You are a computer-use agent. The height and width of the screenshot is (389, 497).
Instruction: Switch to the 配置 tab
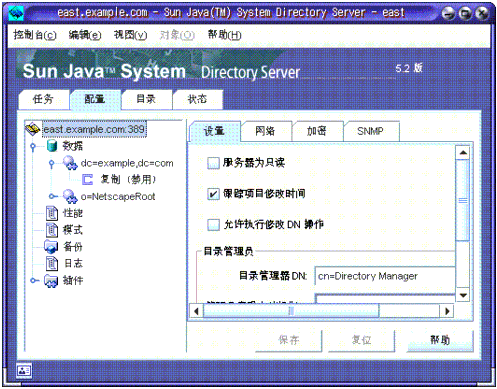click(95, 99)
